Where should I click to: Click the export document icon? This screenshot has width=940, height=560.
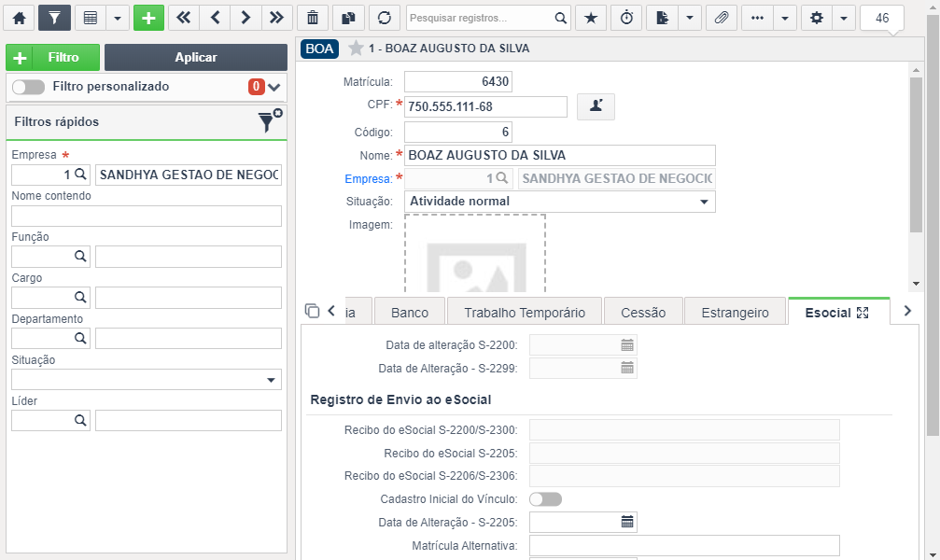point(663,18)
